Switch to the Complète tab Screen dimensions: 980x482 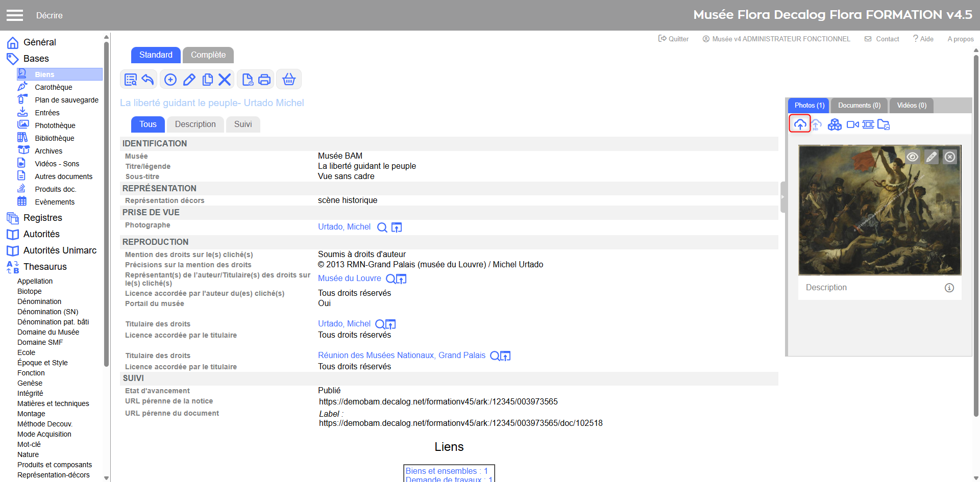point(208,55)
